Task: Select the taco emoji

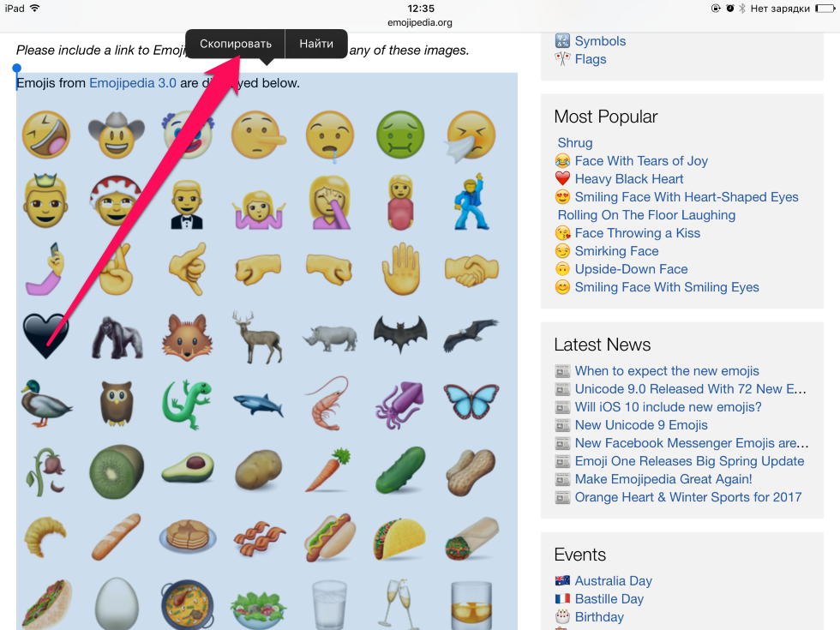Action: pos(399,538)
